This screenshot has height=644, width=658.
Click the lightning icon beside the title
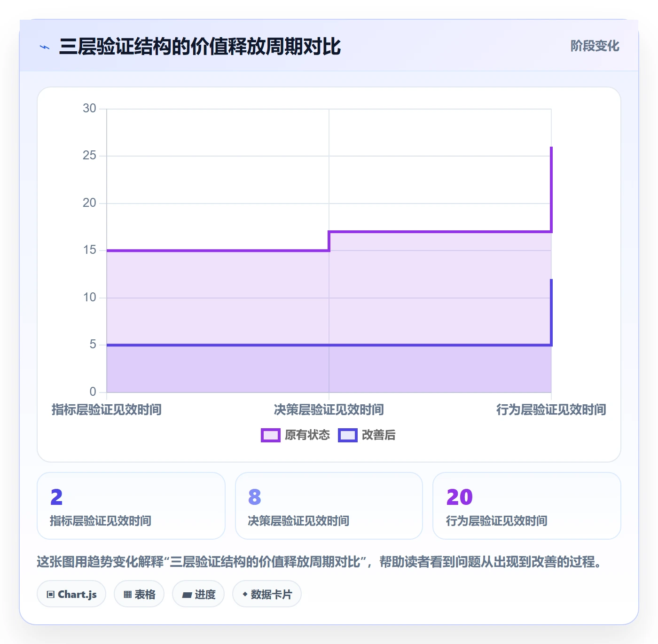point(45,47)
